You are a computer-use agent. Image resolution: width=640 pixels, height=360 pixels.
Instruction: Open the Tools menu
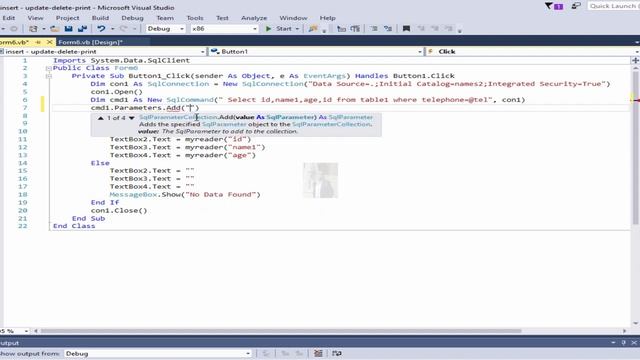(x=195, y=18)
